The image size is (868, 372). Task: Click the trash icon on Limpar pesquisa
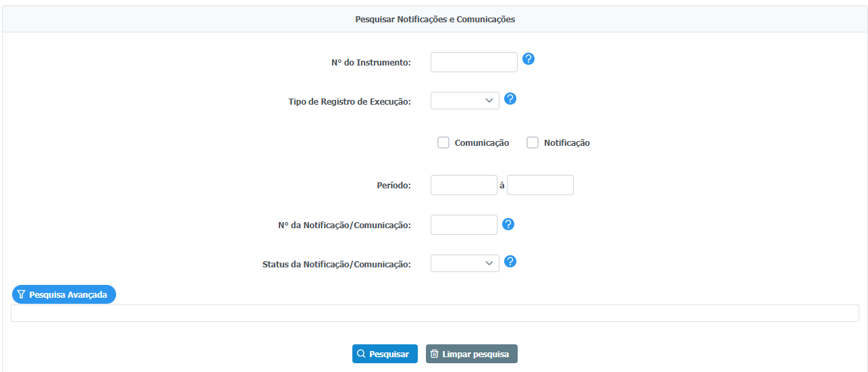click(x=435, y=354)
